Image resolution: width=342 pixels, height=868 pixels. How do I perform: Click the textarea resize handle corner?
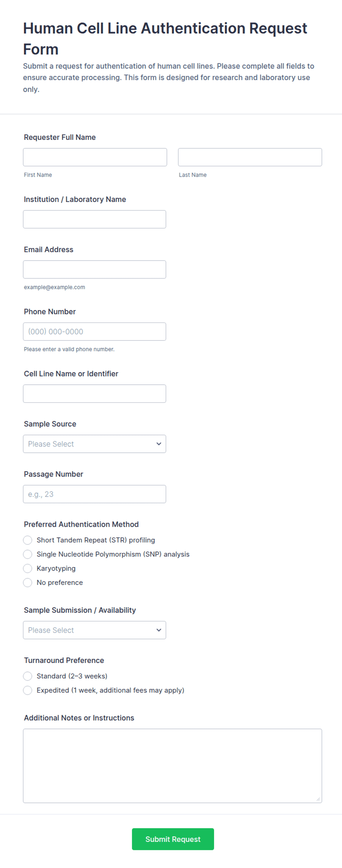pos(318,799)
